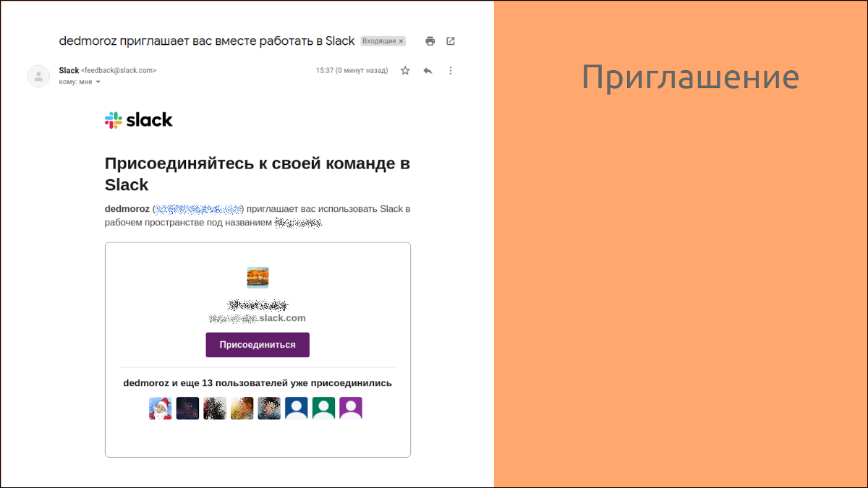Print the Slack invitation email

(x=430, y=41)
